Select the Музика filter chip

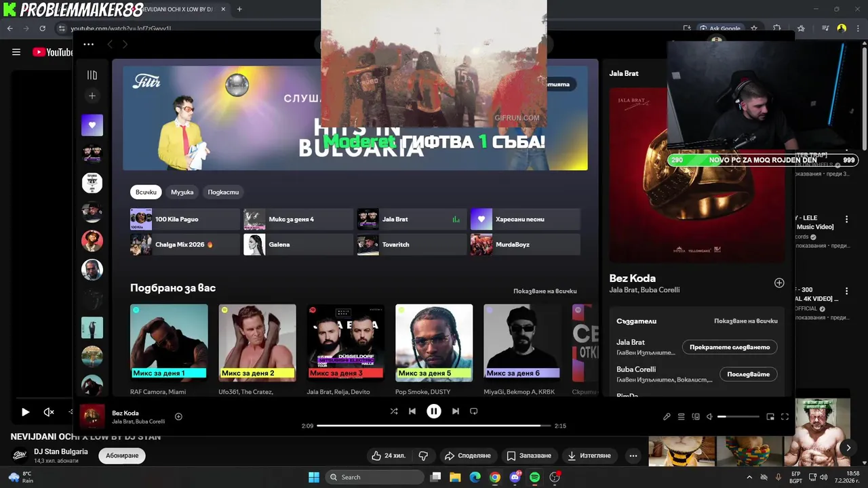point(182,192)
